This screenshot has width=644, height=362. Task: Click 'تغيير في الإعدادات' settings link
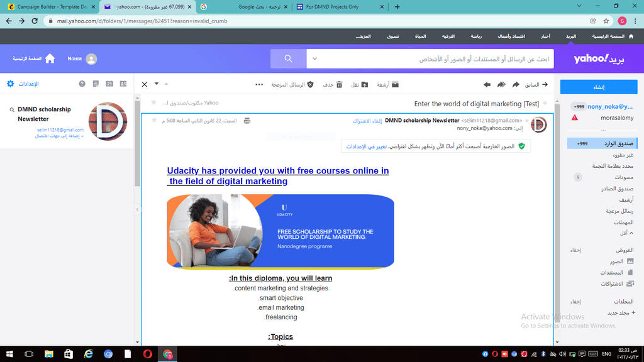tap(367, 146)
